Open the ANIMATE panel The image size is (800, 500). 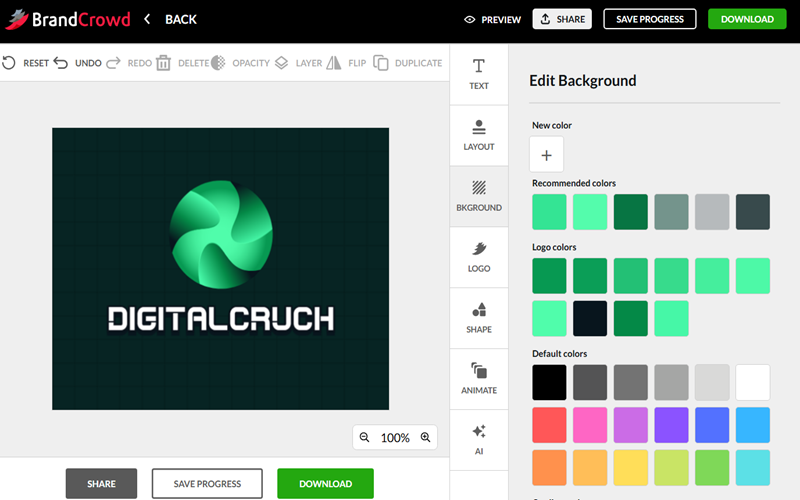(x=479, y=379)
